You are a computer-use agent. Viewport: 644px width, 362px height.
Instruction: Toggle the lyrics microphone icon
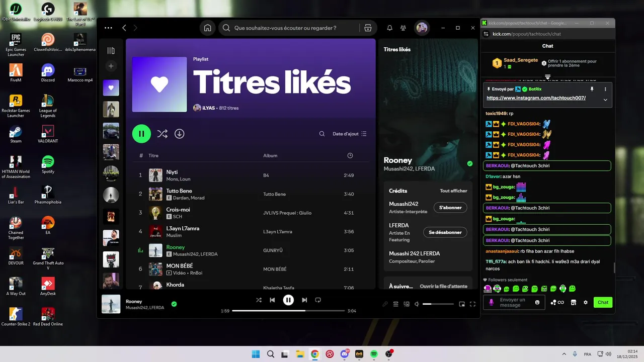pos(385,304)
